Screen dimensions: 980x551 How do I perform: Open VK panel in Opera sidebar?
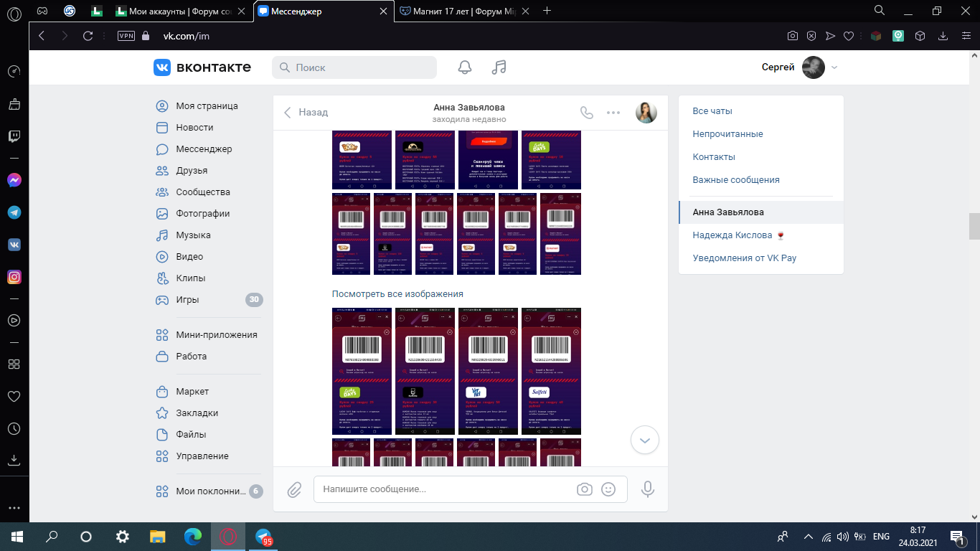coord(14,245)
